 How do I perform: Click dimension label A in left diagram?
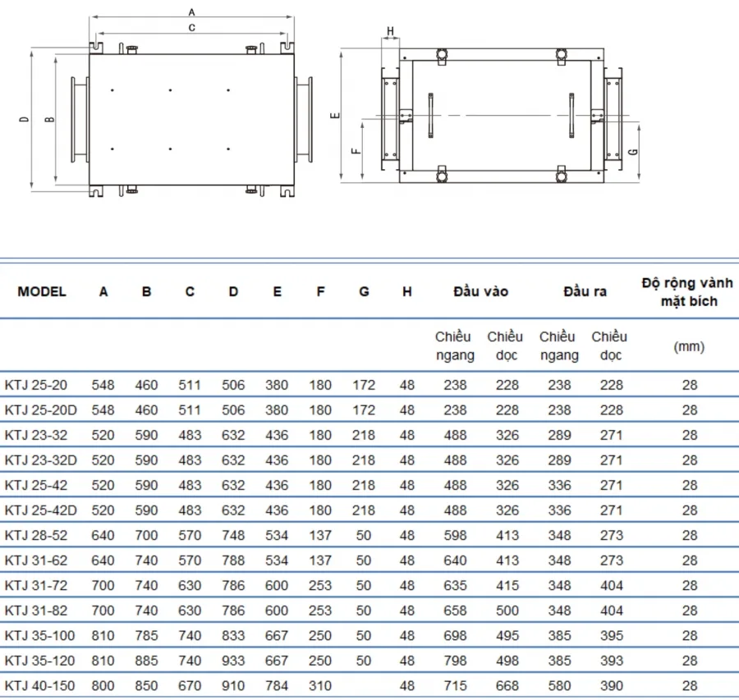(x=191, y=12)
